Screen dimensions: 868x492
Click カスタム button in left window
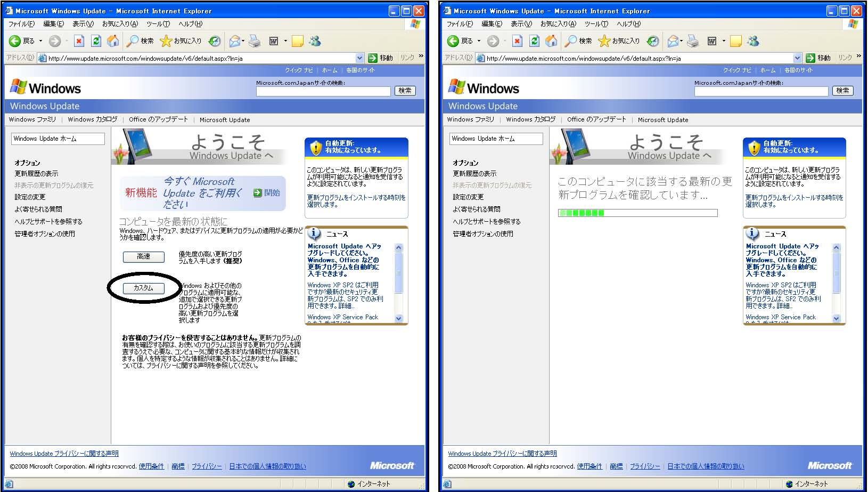[x=143, y=288]
